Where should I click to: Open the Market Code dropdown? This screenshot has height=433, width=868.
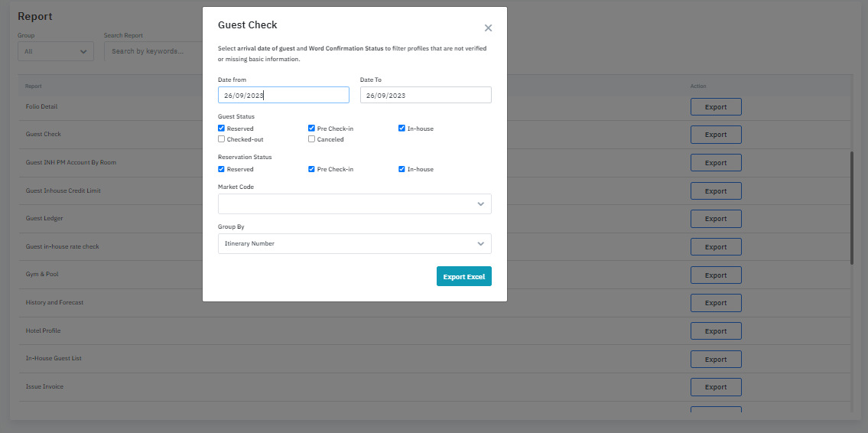[x=354, y=204]
